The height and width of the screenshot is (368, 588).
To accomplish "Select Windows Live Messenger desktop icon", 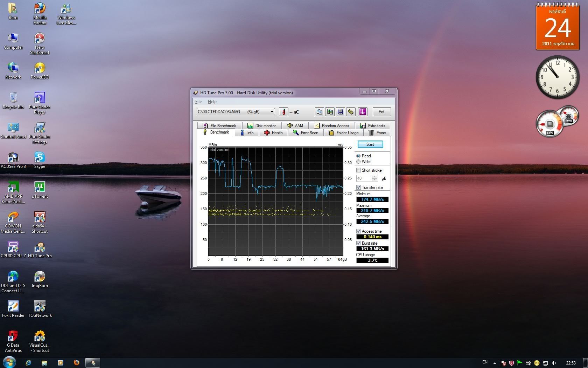I will click(x=66, y=14).
